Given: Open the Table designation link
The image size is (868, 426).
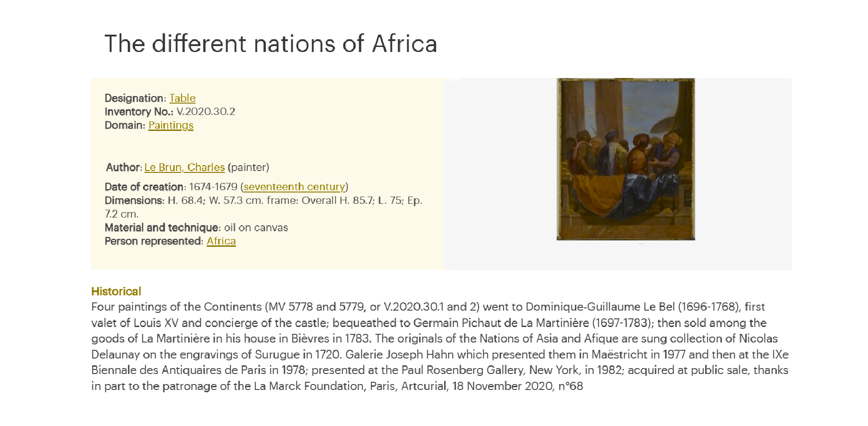Looking at the screenshot, I should (183, 98).
